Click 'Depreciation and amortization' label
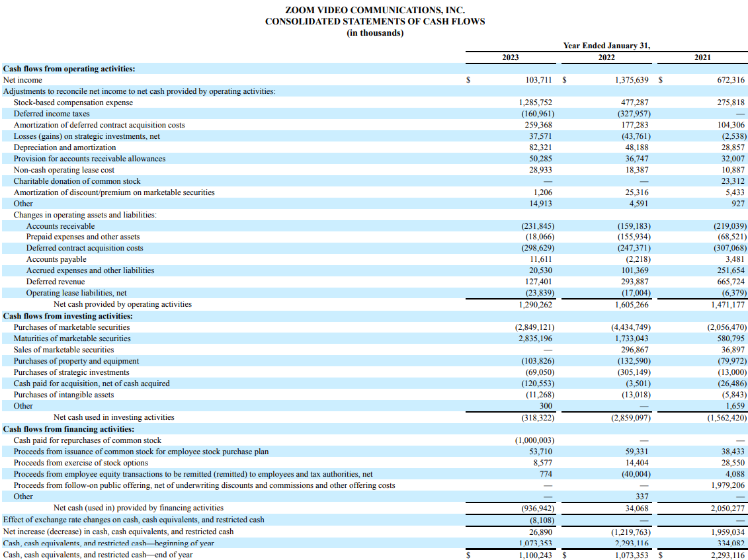 (x=65, y=147)
